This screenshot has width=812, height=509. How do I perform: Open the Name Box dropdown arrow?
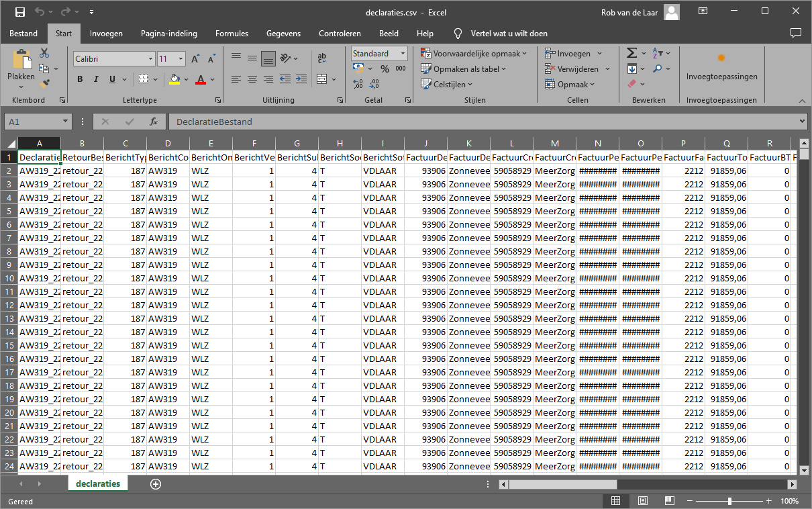tap(65, 122)
